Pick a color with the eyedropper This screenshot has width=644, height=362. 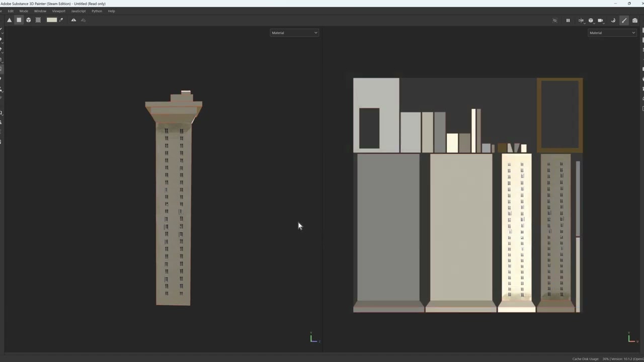[x=61, y=20]
